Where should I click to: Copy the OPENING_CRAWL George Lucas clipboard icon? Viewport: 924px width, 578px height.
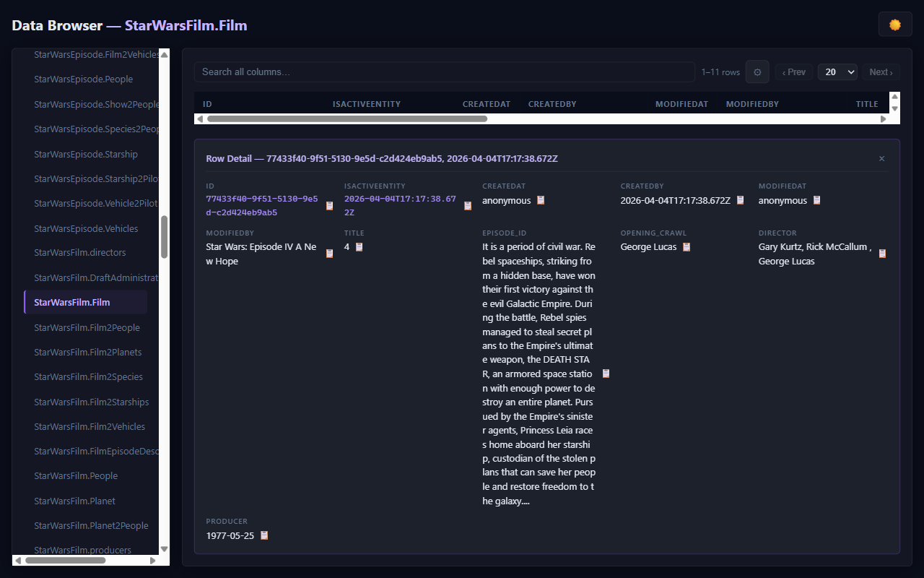[686, 246]
